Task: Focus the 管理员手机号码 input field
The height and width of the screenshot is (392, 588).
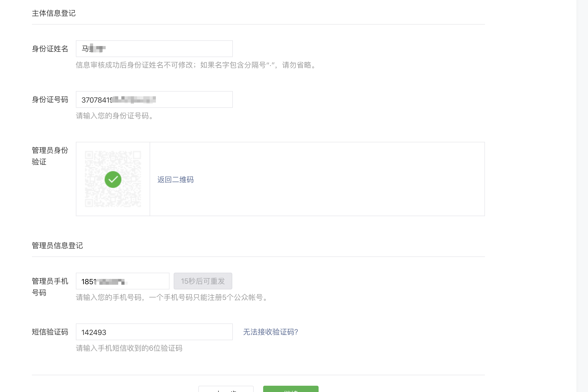Action: point(146,281)
